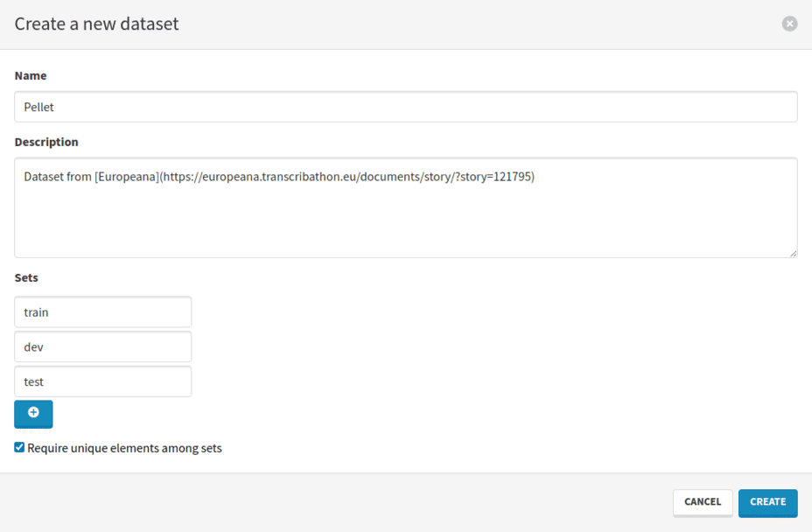Click the Description label

tap(46, 142)
